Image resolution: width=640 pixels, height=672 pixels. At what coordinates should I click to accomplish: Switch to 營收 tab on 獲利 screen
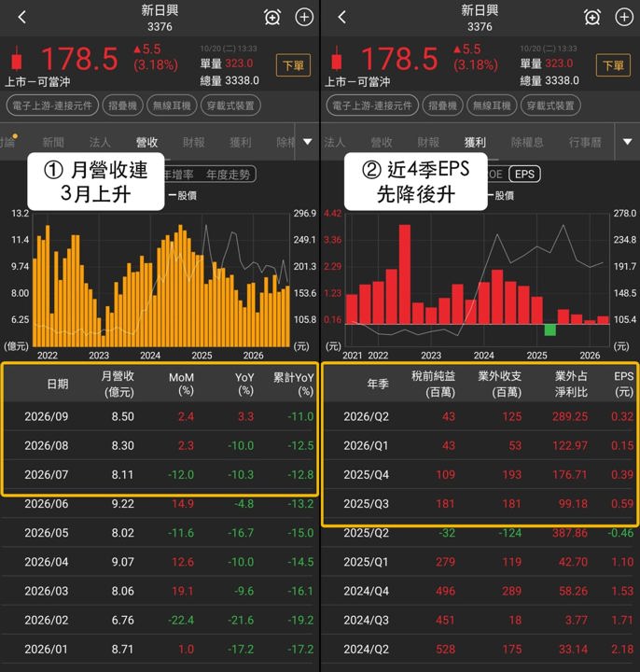pyautogui.click(x=382, y=142)
